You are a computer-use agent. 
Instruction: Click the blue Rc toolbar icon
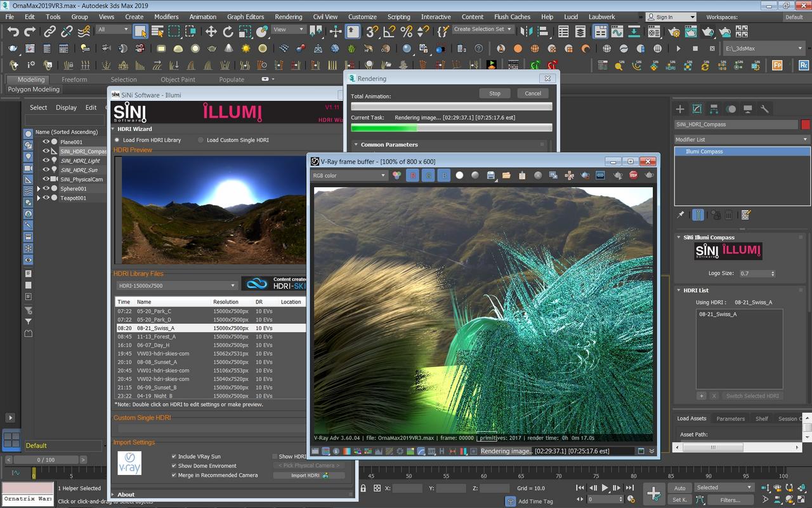click(x=804, y=65)
